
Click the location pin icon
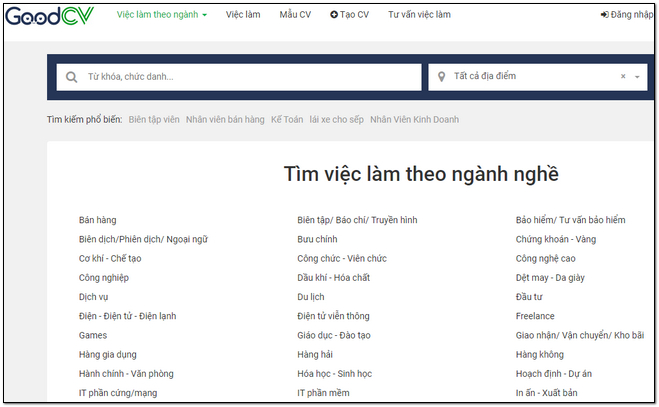point(441,77)
